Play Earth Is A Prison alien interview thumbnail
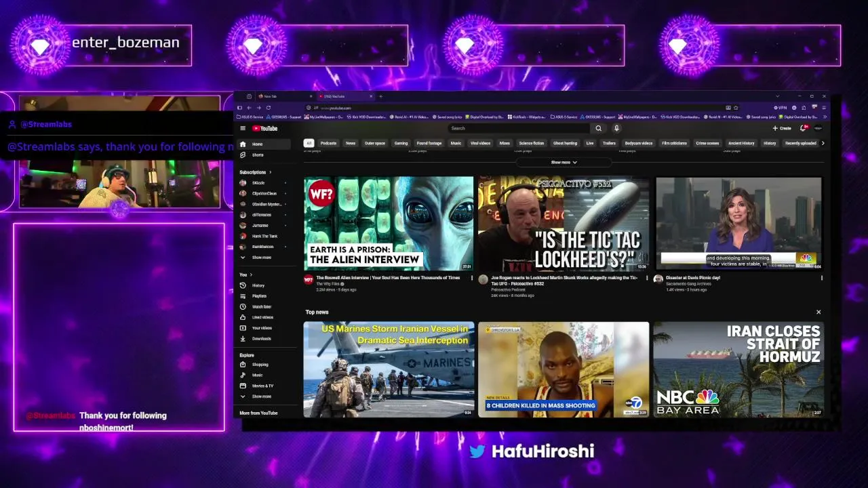The width and height of the screenshot is (868, 488). (389, 224)
